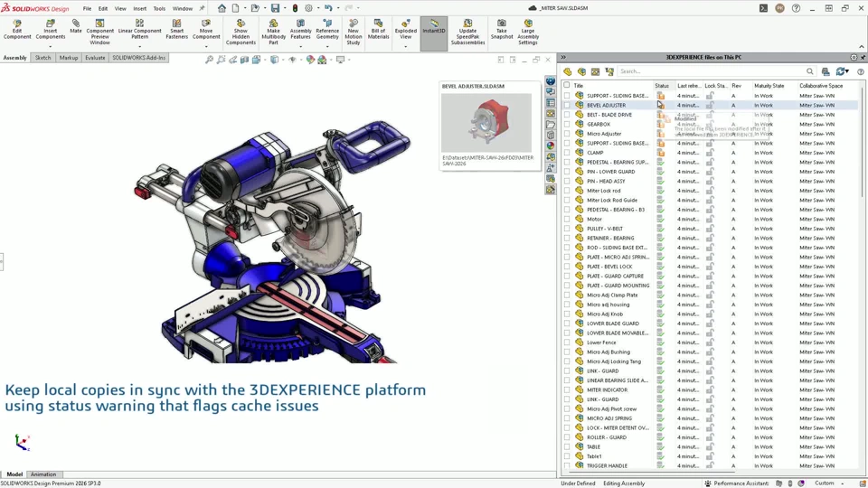Open the refresh dropdown in 3DEXPERIENCE panel
The image size is (868, 488).
[x=847, y=71]
